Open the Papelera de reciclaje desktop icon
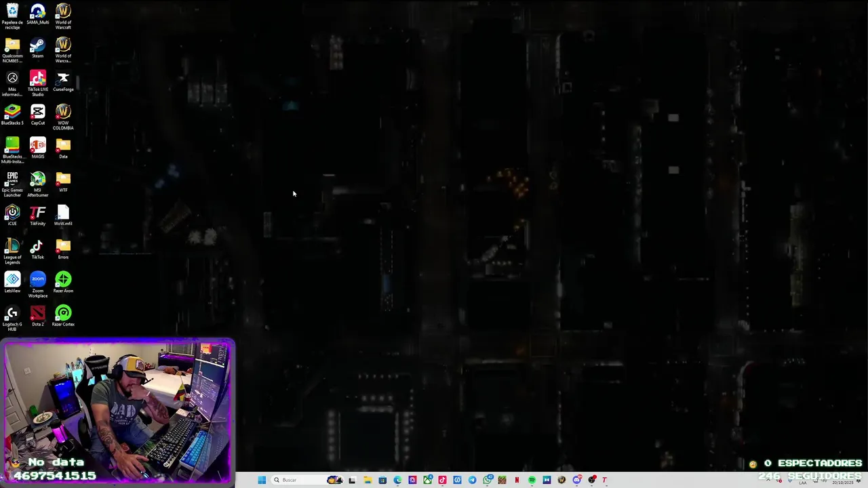Image resolution: width=868 pixels, height=488 pixels. 12,16
